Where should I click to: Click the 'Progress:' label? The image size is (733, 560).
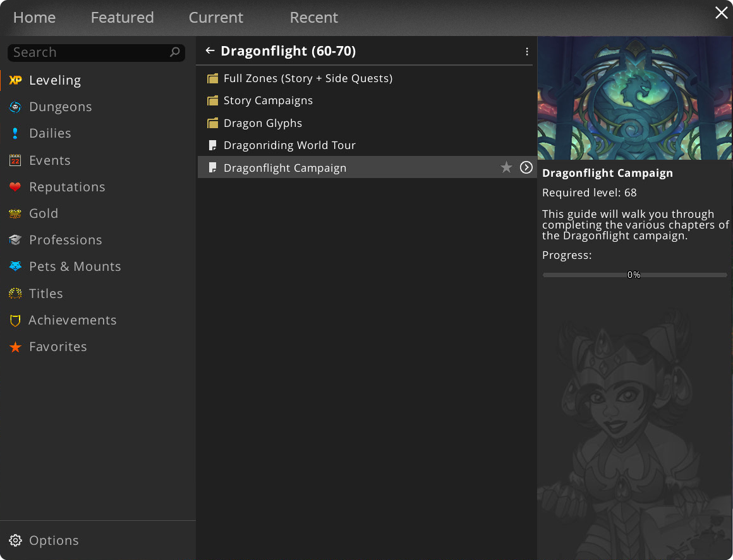567,256
